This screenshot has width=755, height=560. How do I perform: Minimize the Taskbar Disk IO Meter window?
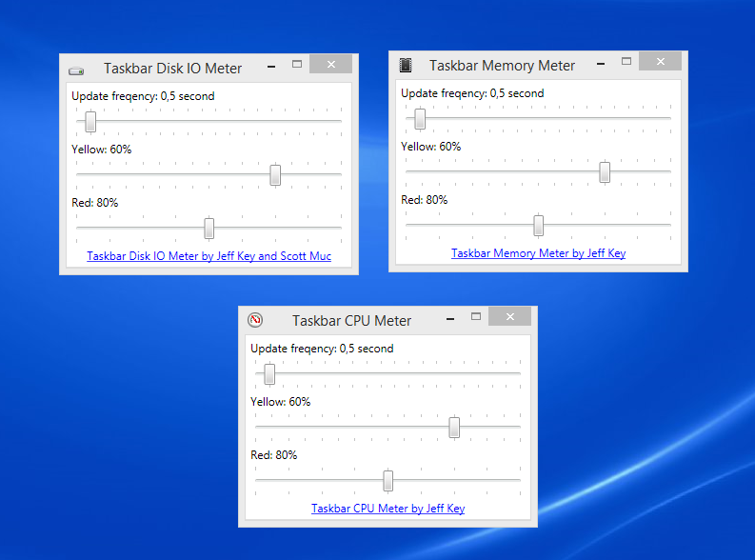[x=271, y=66]
